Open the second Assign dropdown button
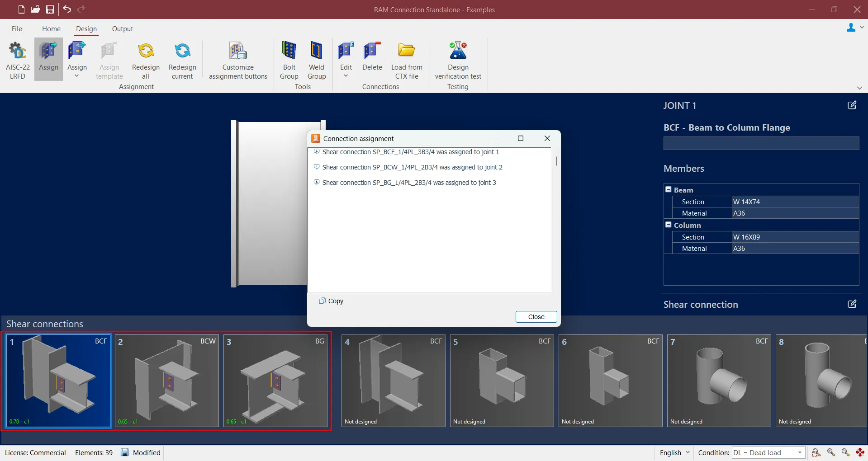The height and width of the screenshot is (461, 868). click(x=77, y=61)
